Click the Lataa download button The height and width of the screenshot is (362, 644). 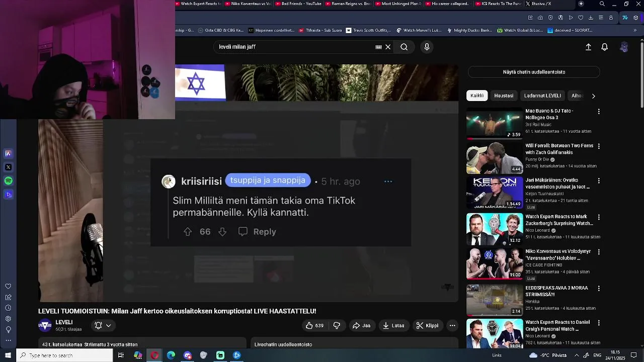point(393,325)
